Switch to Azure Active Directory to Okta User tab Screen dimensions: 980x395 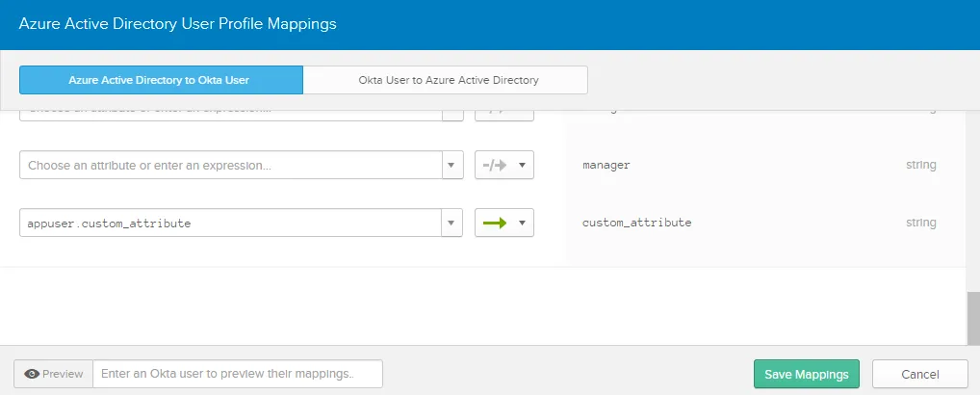pos(162,80)
